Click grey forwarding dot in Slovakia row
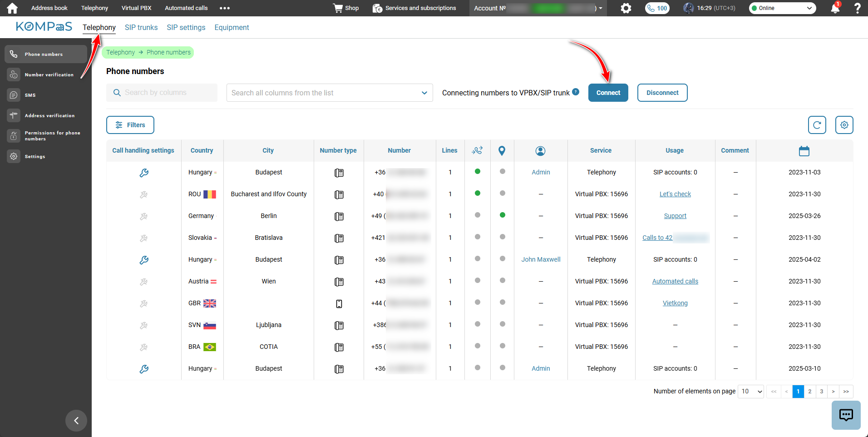This screenshot has width=868, height=437. [x=478, y=237]
